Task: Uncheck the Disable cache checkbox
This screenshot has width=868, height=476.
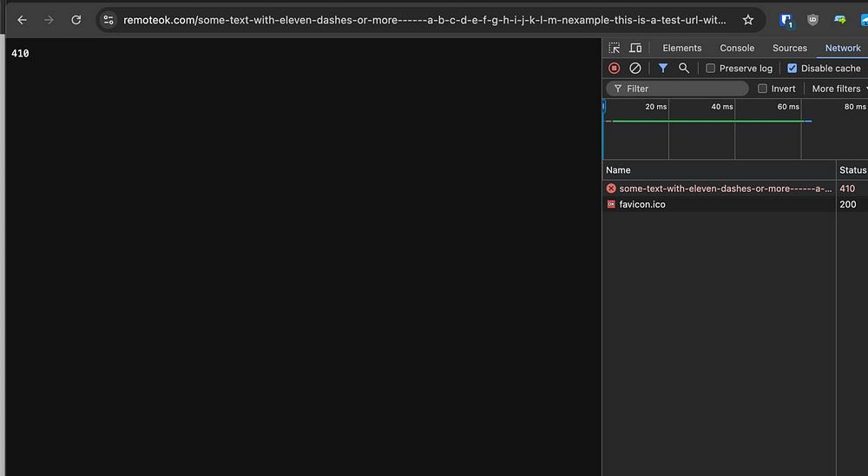Action: (x=792, y=68)
